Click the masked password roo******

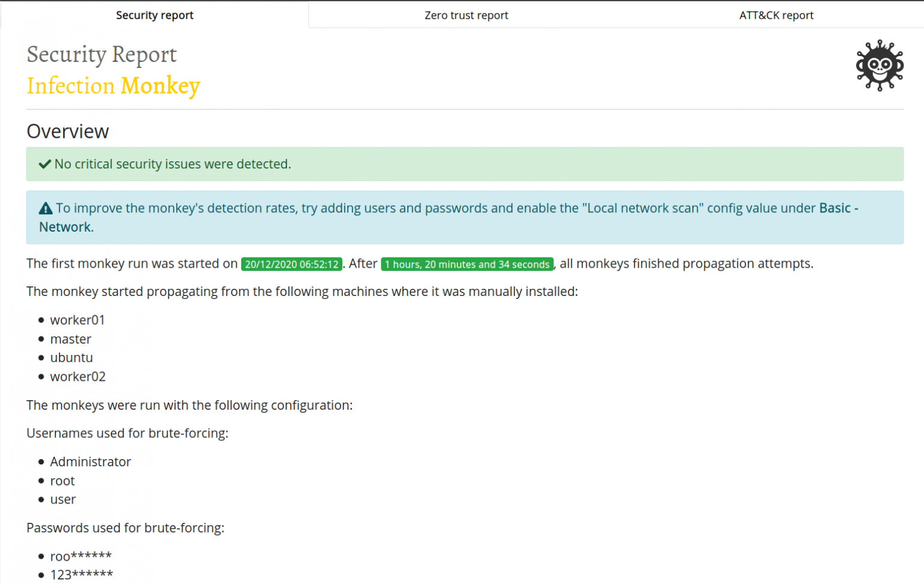[x=81, y=556]
